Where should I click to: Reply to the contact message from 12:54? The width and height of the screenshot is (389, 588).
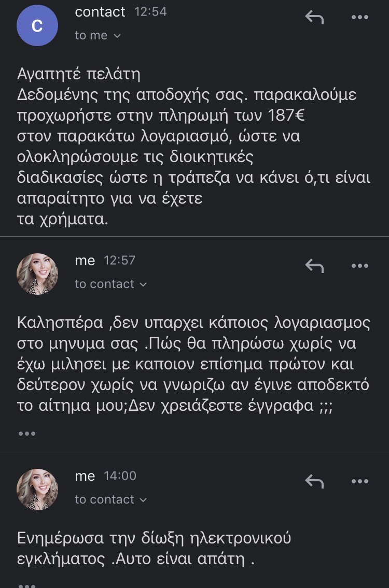pyautogui.click(x=314, y=17)
